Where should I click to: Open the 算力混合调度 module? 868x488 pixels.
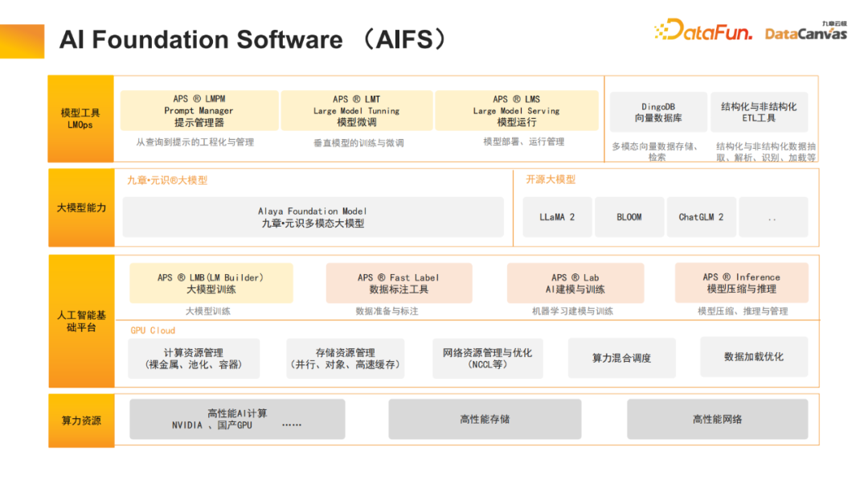point(622,357)
